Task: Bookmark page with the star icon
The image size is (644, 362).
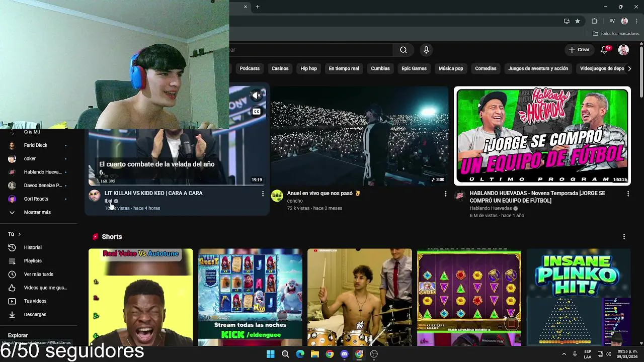Action: click(x=578, y=21)
